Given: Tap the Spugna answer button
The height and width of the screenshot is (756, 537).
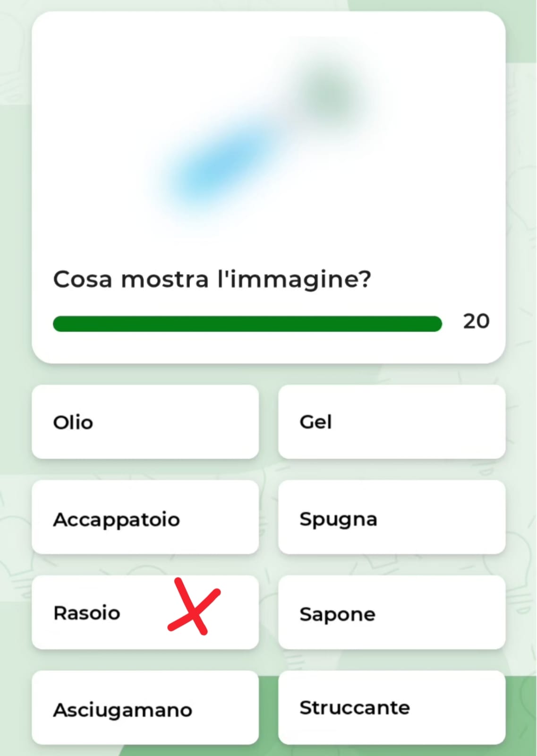Looking at the screenshot, I should point(392,517).
